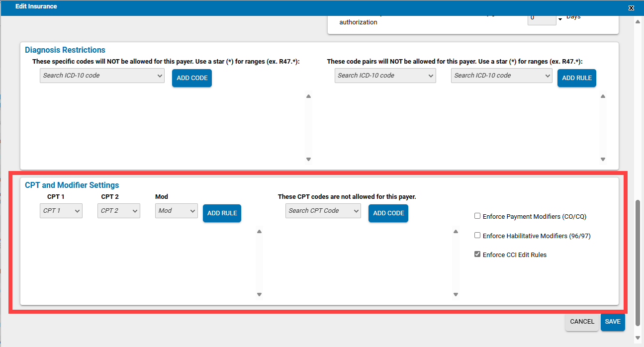Viewport: 644px width, 347px height.
Task: Open the Search ICD-10 code dropdown for restricted codes
Action: coord(101,76)
